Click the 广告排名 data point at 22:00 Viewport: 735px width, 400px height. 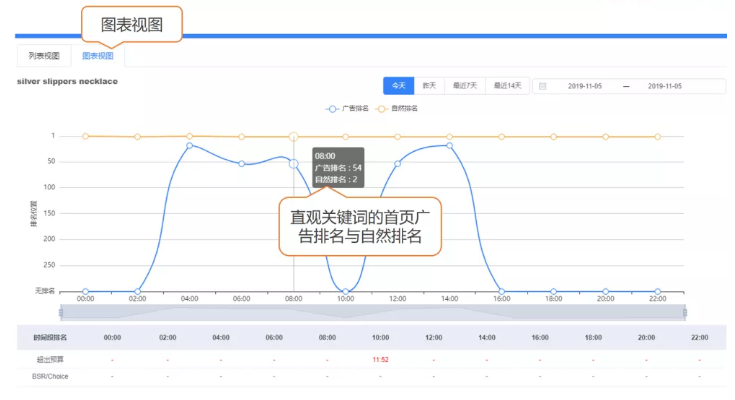pos(658,291)
